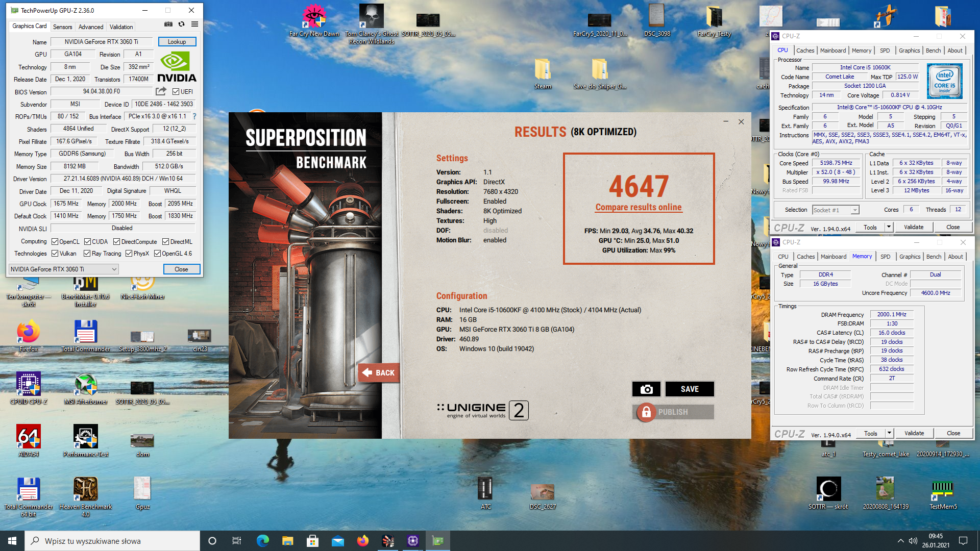Image resolution: width=980 pixels, height=551 pixels.
Task: Open MSI Afterburner desktop shortcut
Action: [86, 388]
